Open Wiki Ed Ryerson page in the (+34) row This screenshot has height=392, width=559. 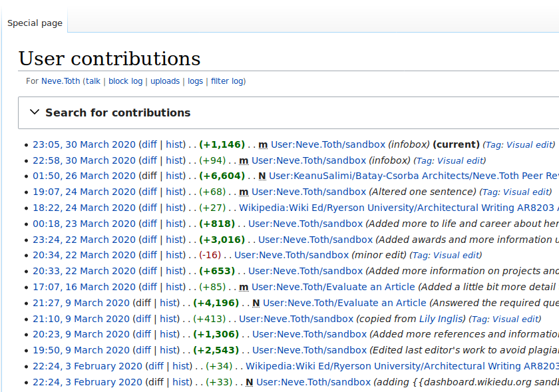point(402,366)
